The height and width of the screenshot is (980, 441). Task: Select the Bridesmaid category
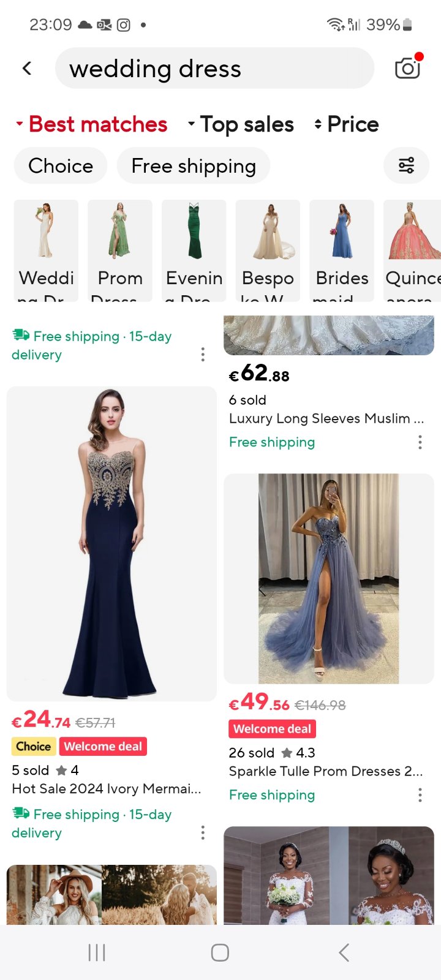(342, 251)
